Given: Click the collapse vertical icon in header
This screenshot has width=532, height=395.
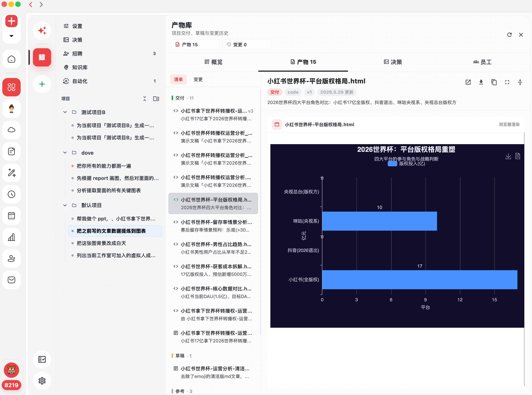Looking at the screenshot, I should (520, 82).
